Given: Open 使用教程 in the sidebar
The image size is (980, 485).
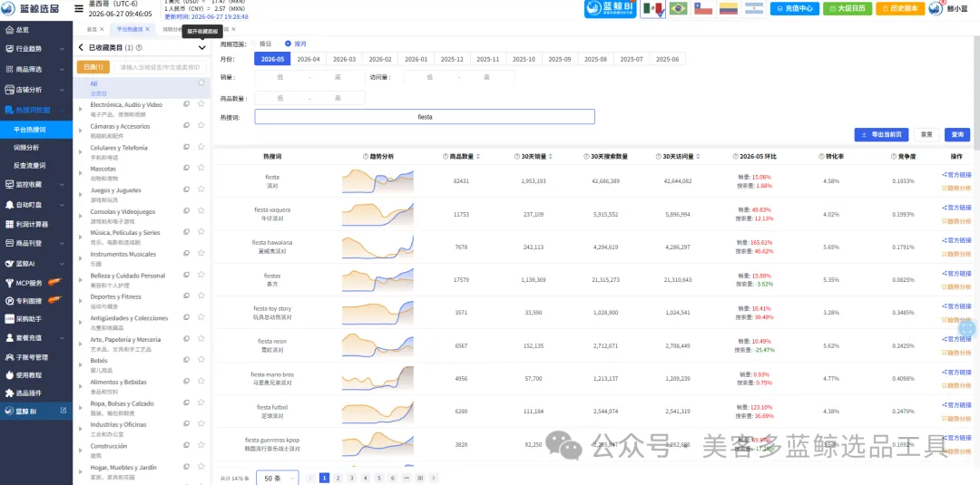Looking at the screenshot, I should (x=29, y=375).
